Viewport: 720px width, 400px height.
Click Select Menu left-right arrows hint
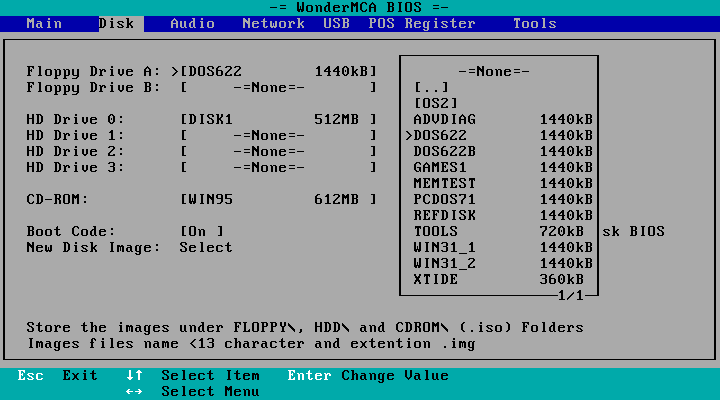[x=193, y=392]
